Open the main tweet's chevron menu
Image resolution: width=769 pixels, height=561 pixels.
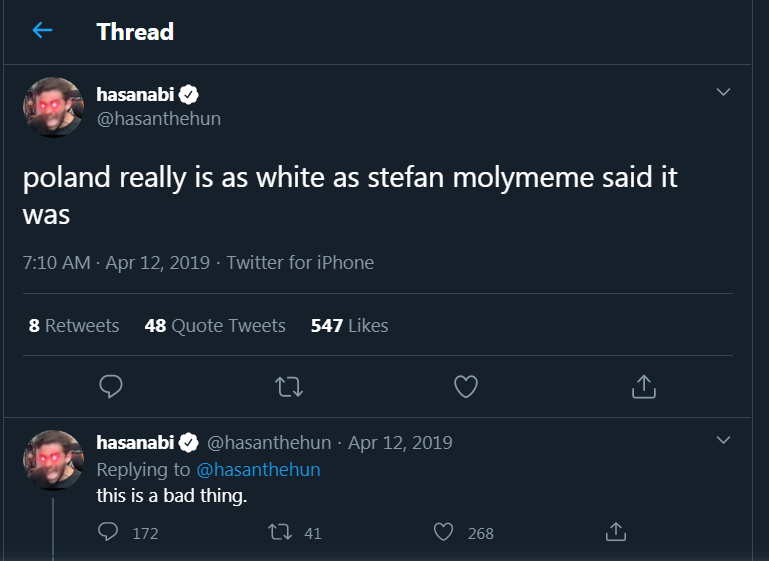coord(724,92)
